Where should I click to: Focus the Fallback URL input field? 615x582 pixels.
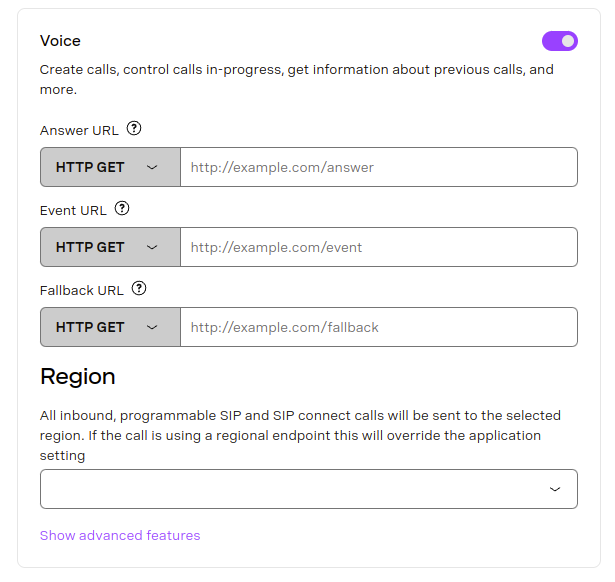(378, 327)
